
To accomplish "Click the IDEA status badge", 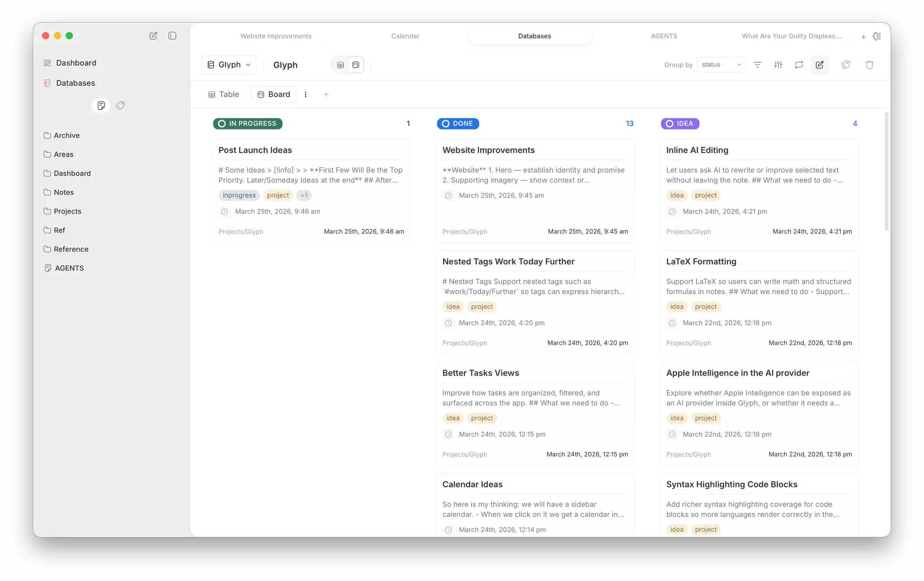I will (680, 124).
